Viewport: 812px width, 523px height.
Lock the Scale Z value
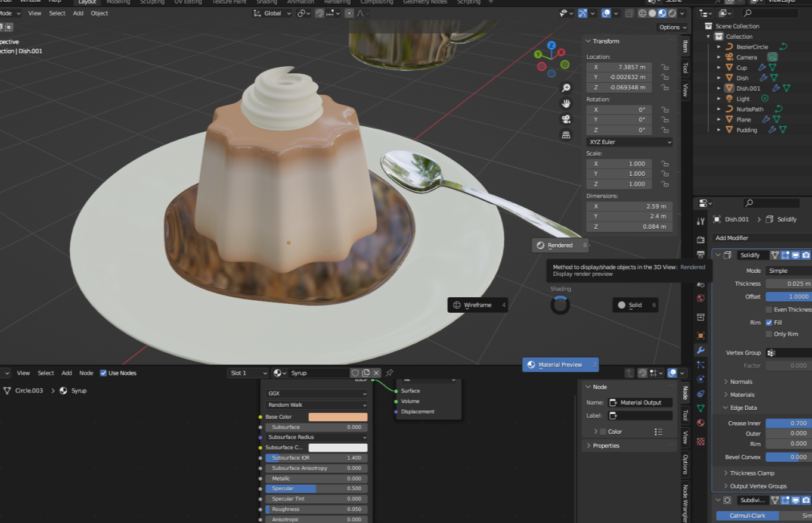point(665,184)
